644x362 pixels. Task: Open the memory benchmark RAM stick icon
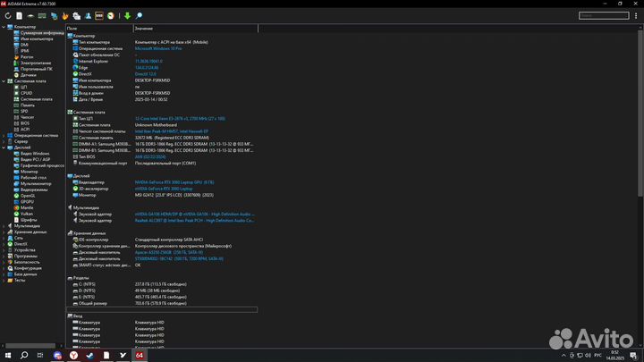click(42, 15)
